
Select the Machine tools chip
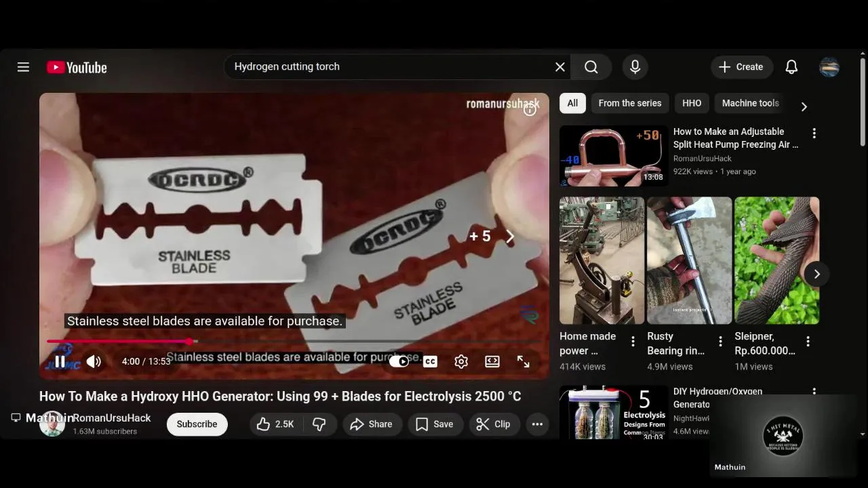750,103
